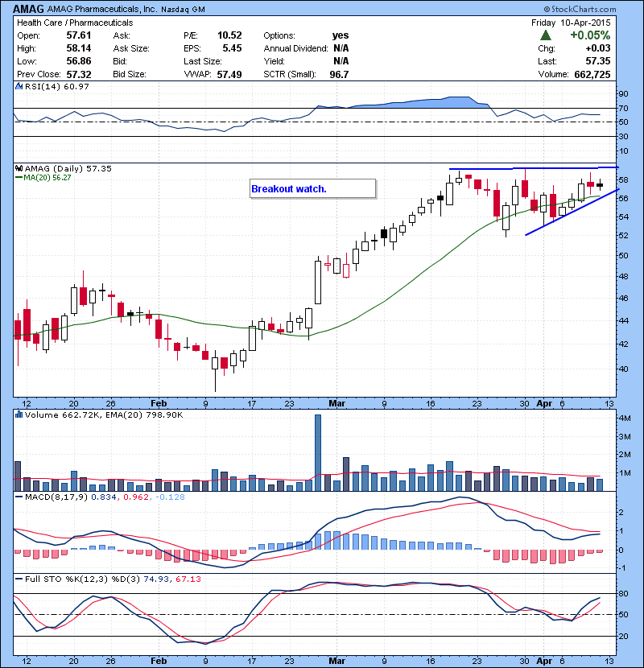Select the Volume value 662,725

tap(592, 75)
